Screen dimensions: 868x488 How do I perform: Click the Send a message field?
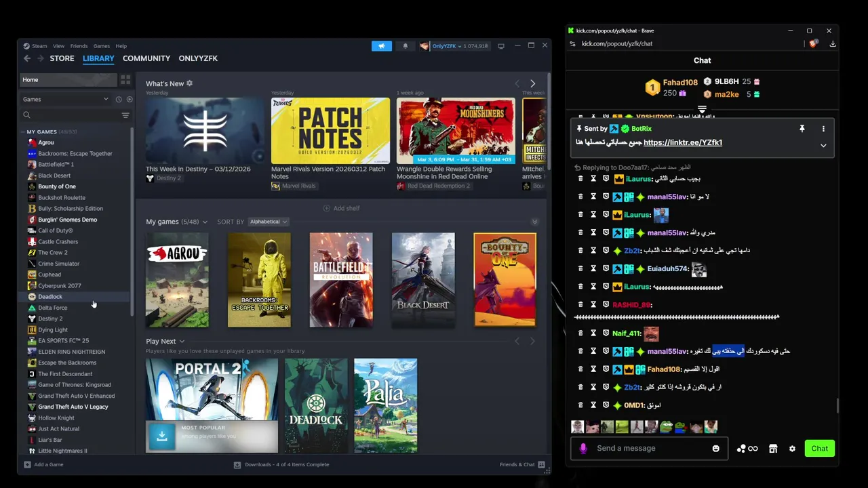pos(650,449)
